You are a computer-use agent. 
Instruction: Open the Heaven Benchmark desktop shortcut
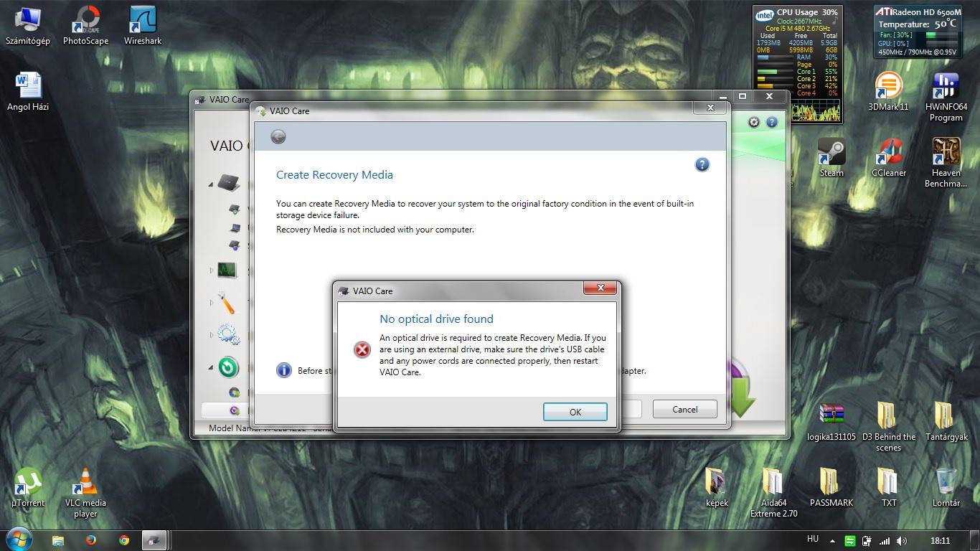pyautogui.click(x=946, y=163)
